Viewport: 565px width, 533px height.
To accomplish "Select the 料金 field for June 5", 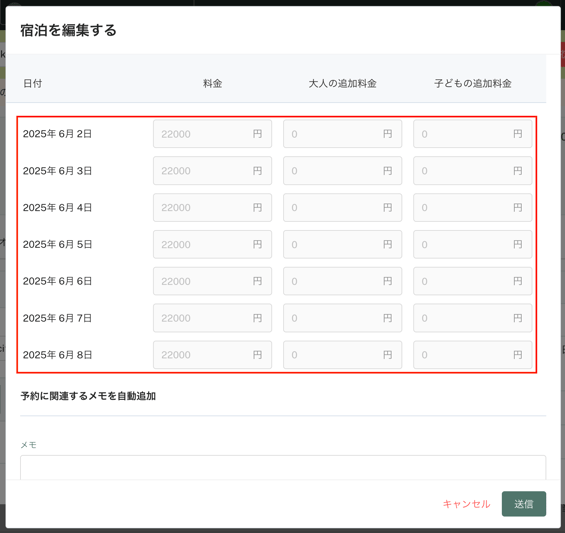I will click(x=212, y=244).
